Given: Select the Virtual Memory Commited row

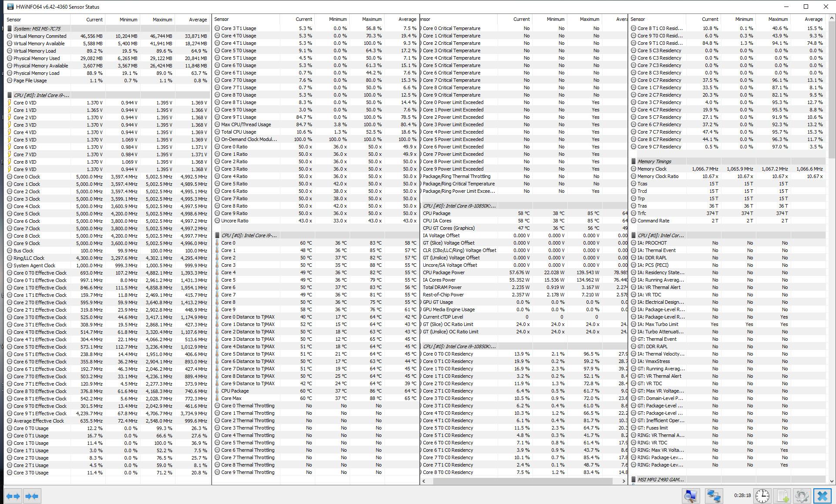Looking at the screenshot, I should click(108, 36).
